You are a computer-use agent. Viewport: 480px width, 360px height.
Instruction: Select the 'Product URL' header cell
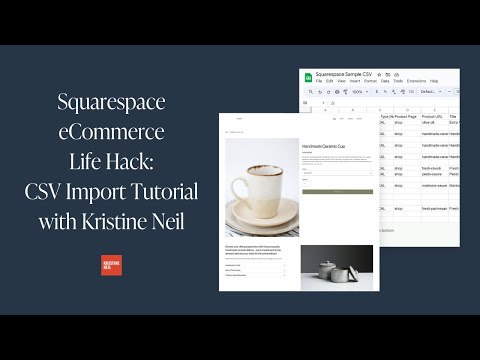pos(435,117)
